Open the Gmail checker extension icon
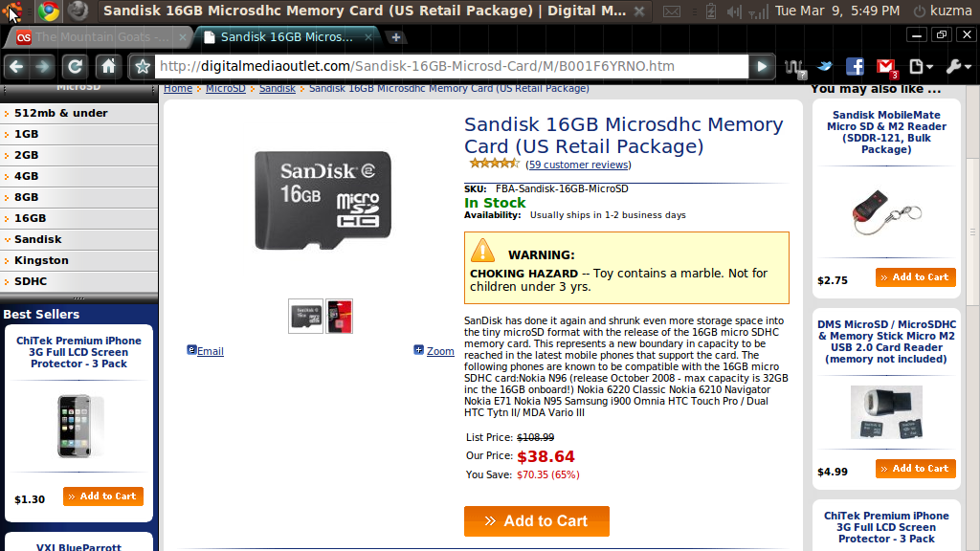 (x=886, y=68)
